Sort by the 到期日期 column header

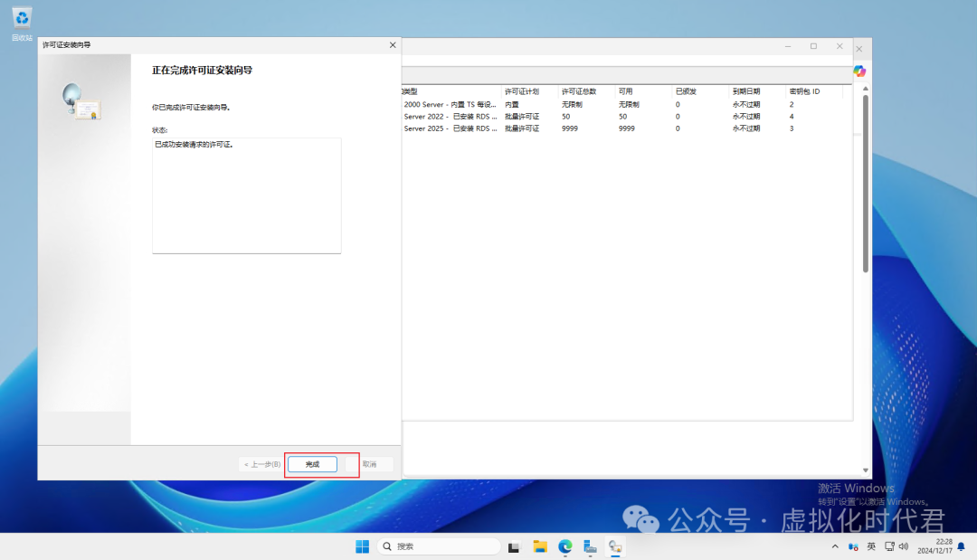pyautogui.click(x=746, y=91)
